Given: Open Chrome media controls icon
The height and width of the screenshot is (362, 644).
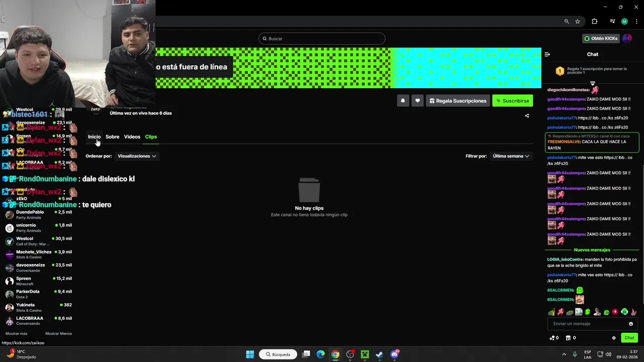Looking at the screenshot, I should tap(612, 22).
